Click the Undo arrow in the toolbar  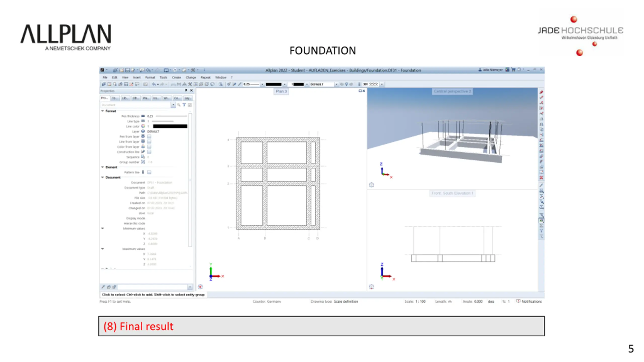(154, 84)
